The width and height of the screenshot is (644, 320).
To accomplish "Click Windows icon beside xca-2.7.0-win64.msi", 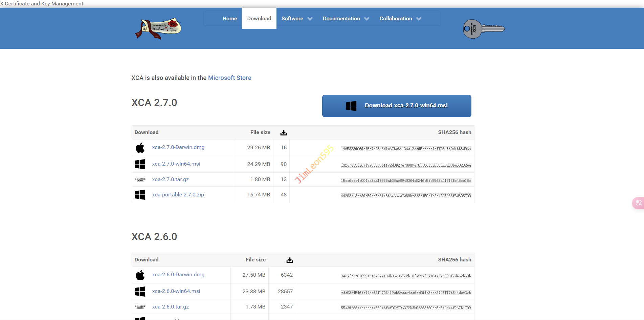I will point(140,164).
